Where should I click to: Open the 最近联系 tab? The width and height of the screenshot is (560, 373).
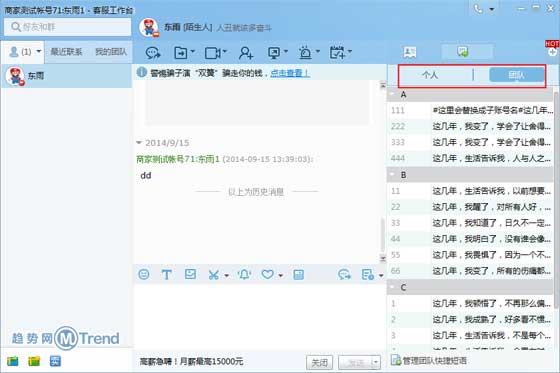pos(66,52)
